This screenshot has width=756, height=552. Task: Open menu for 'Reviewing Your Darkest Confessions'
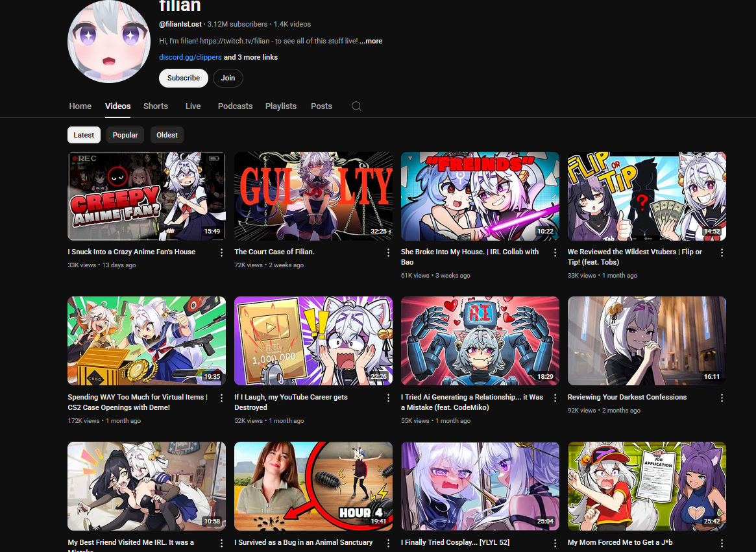[x=722, y=398]
